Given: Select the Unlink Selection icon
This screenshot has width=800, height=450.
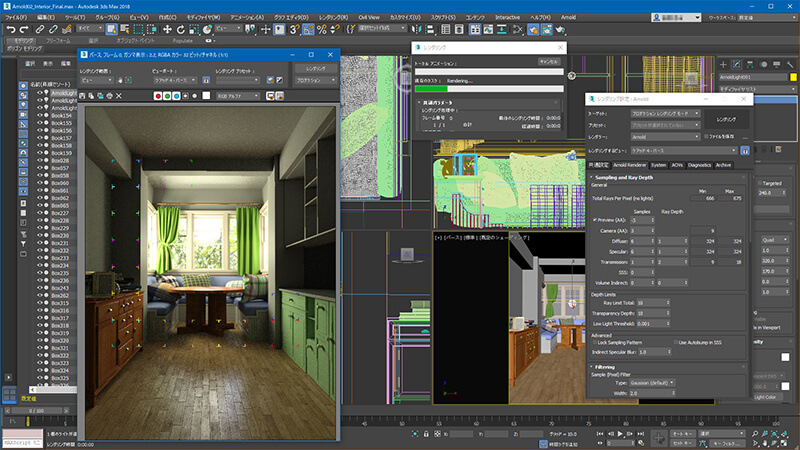Looking at the screenshot, I should (53, 30).
